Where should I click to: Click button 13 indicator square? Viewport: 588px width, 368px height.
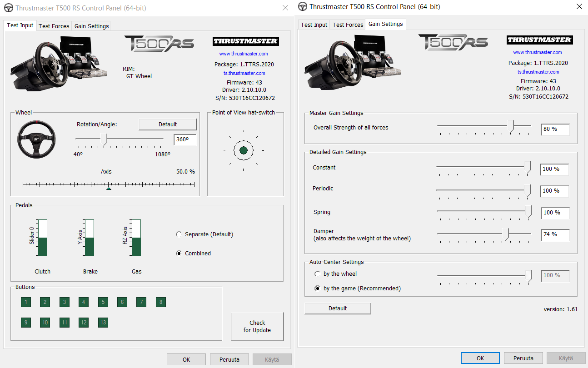(x=103, y=323)
